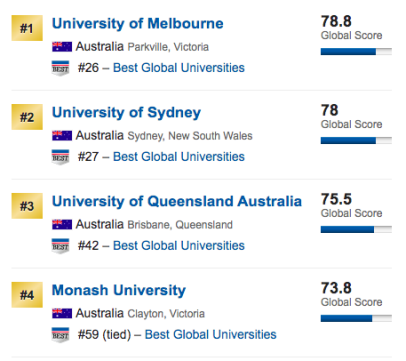Open the Monash University page
Viewport: 406px width, 361px height.
tap(119, 291)
